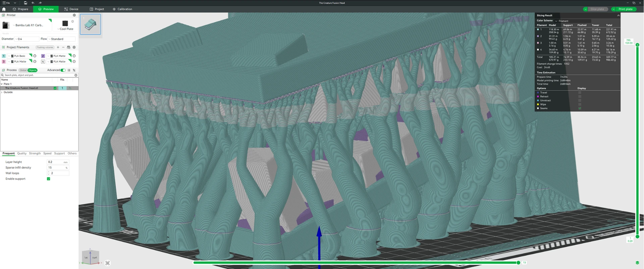644x269 pixels.
Task: Redo the last undone action
Action: 40,3
